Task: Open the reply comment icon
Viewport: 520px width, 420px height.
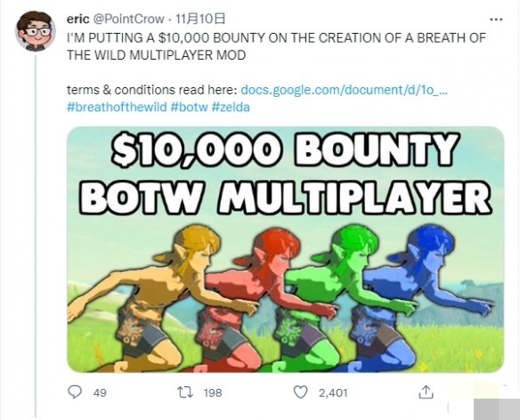Action: (75, 392)
